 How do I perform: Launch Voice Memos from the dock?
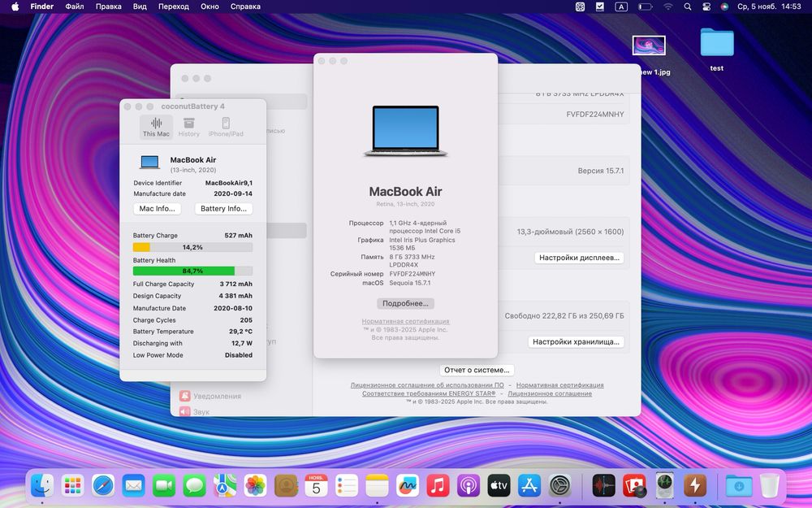[x=604, y=486]
